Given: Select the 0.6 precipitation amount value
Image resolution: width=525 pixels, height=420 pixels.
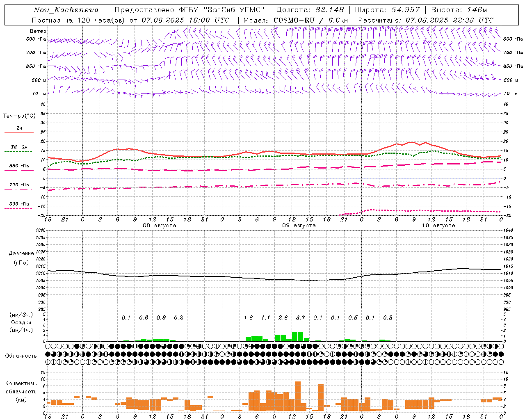Looking at the screenshot, I should pyautogui.click(x=144, y=317).
